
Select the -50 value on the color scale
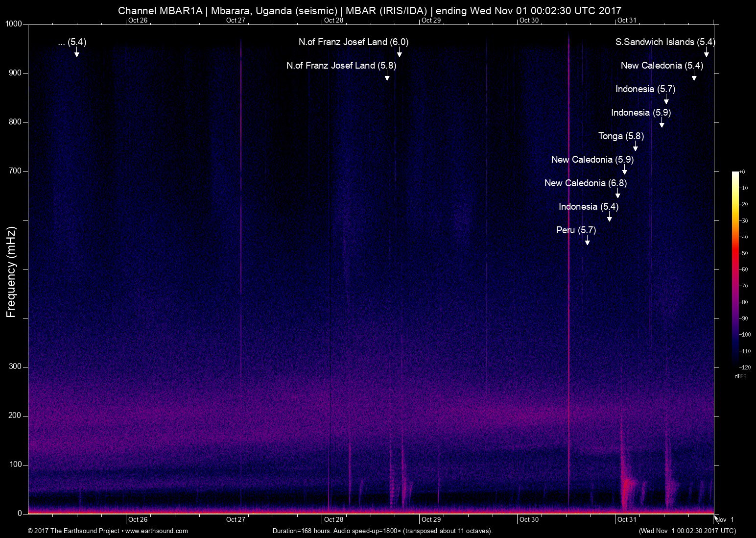743,253
